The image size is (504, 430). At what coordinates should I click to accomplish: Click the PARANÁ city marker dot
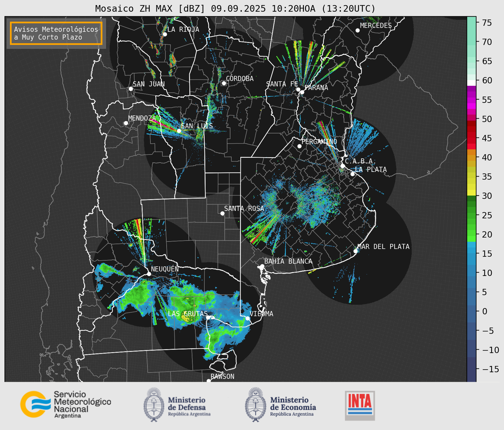coord(302,92)
